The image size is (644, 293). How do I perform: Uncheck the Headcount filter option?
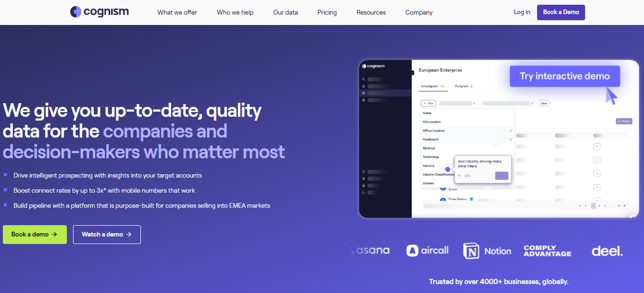tap(467, 139)
